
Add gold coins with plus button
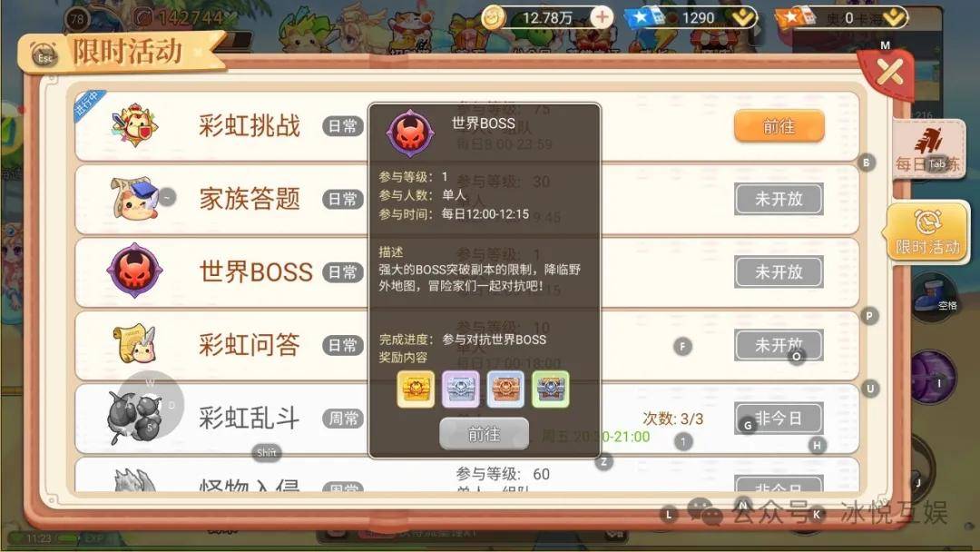tap(602, 17)
